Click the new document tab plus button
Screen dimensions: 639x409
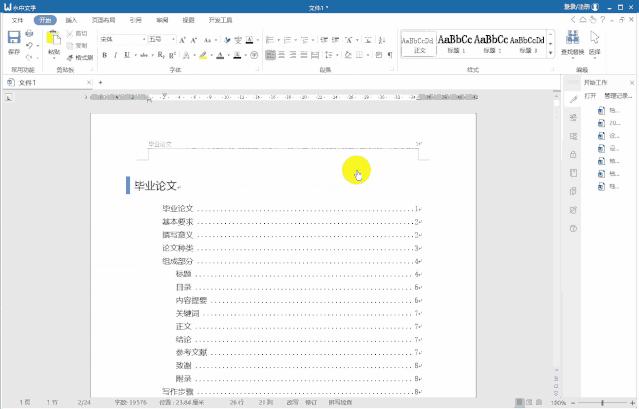[x=100, y=83]
